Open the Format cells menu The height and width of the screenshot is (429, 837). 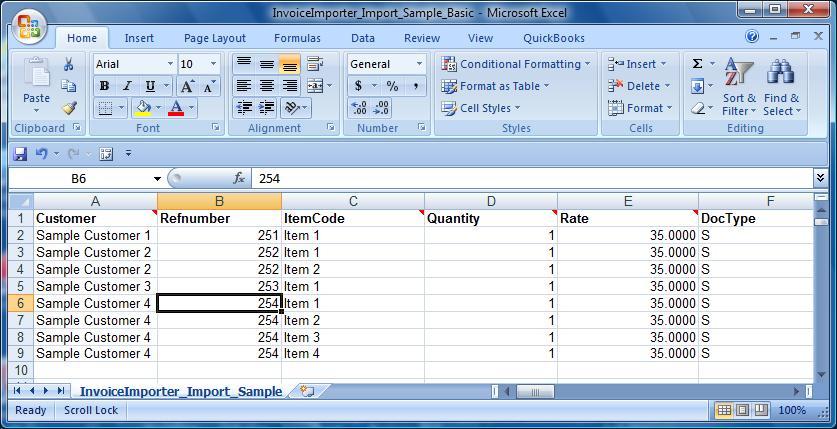click(x=641, y=108)
